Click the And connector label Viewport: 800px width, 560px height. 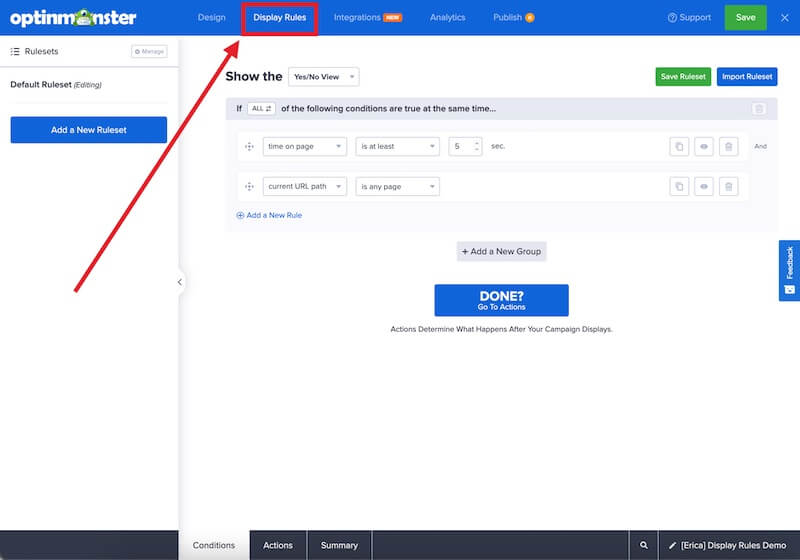tap(760, 146)
